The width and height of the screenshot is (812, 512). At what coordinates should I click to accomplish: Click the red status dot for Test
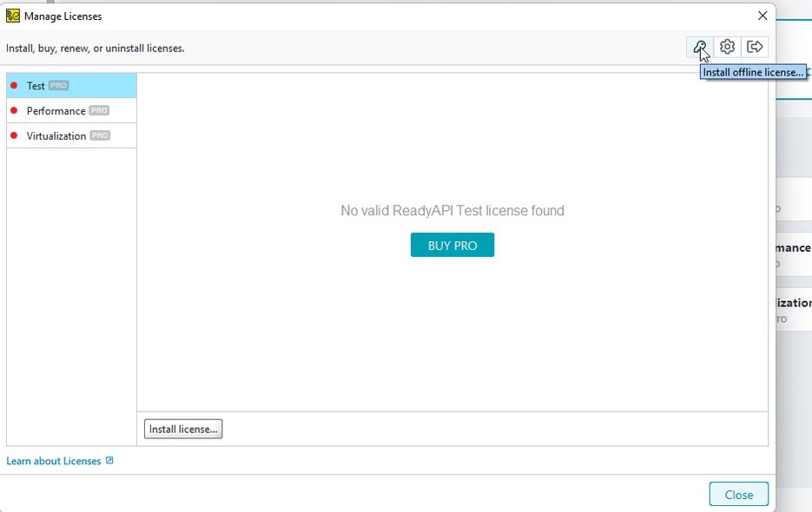tap(14, 85)
